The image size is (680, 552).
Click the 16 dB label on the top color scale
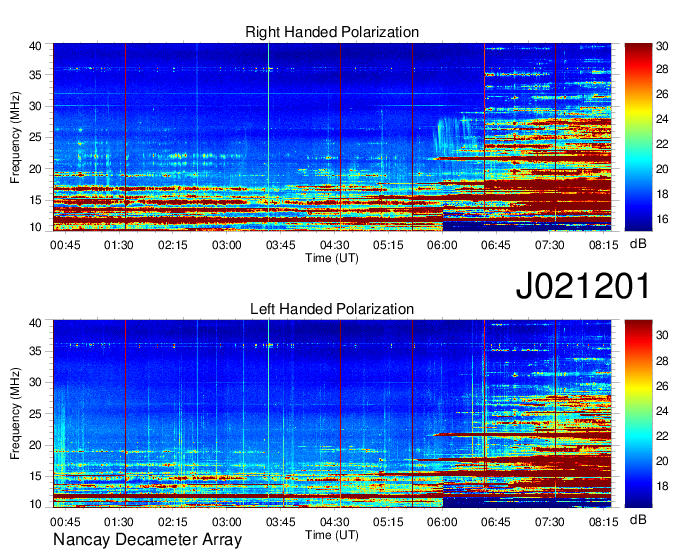coord(662,219)
